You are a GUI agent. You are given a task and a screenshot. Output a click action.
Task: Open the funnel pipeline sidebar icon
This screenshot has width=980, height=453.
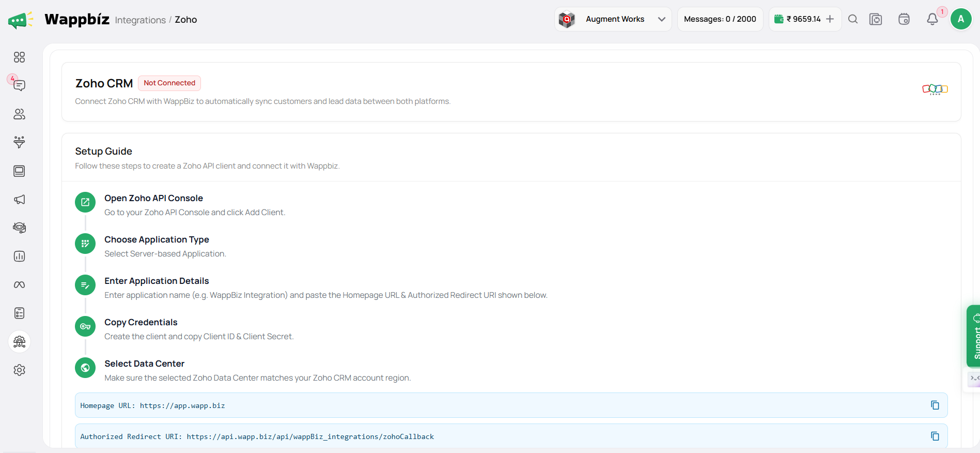click(x=19, y=142)
